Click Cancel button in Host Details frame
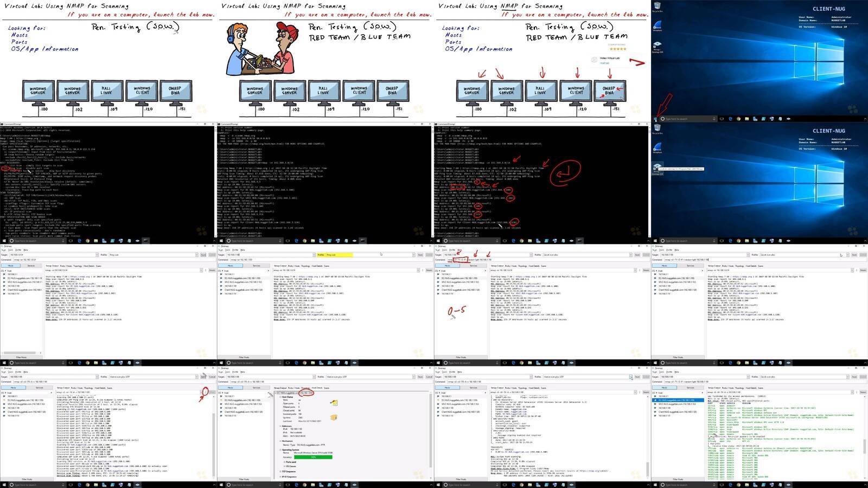Image resolution: width=868 pixels, height=488 pixels. tap(429, 377)
